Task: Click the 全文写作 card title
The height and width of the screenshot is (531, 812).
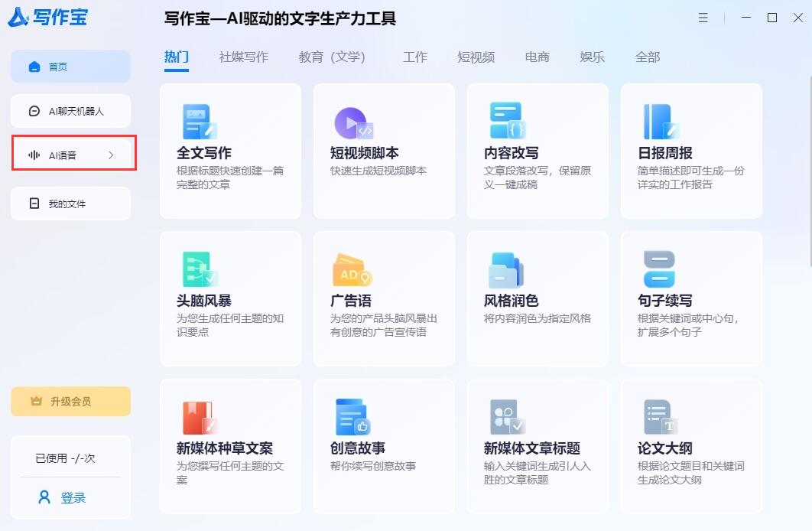Action: tap(204, 153)
